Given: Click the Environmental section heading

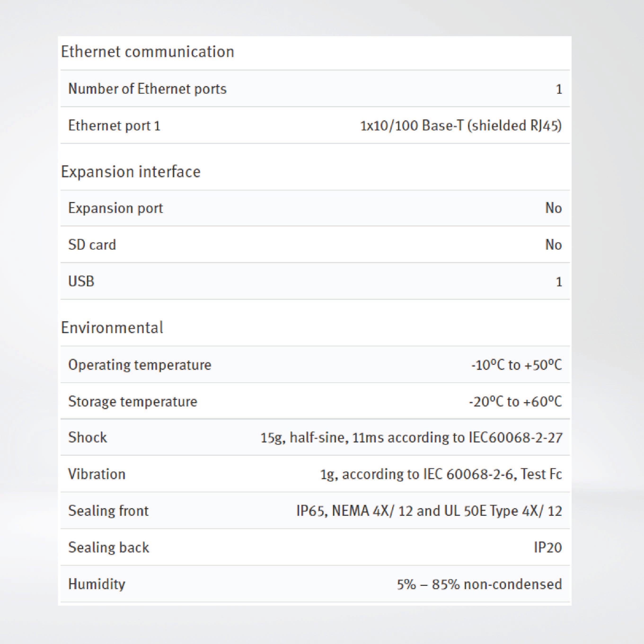Looking at the screenshot, I should 112,328.
